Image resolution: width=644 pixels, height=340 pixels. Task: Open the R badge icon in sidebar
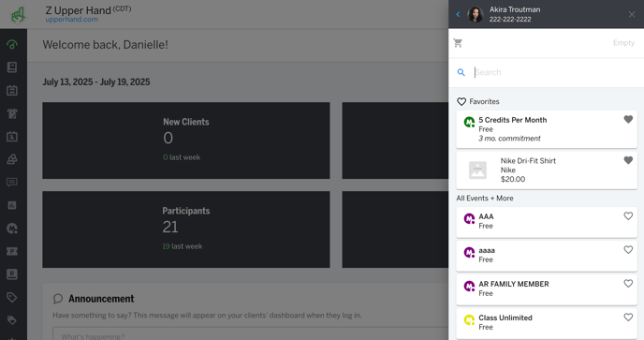coord(12,274)
